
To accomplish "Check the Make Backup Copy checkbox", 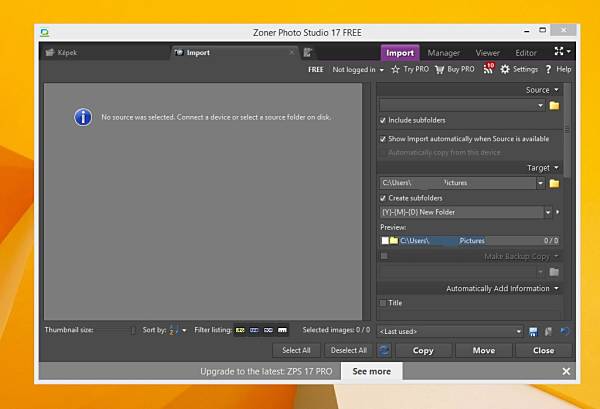I will (384, 256).
